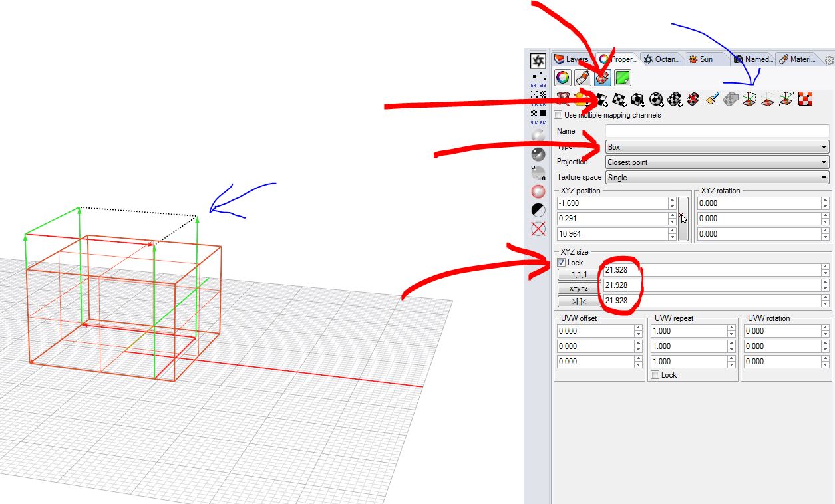Viewport: 835px width, 504px height.
Task: Open the Projection dropdown showing Closest point
Action: 717,162
